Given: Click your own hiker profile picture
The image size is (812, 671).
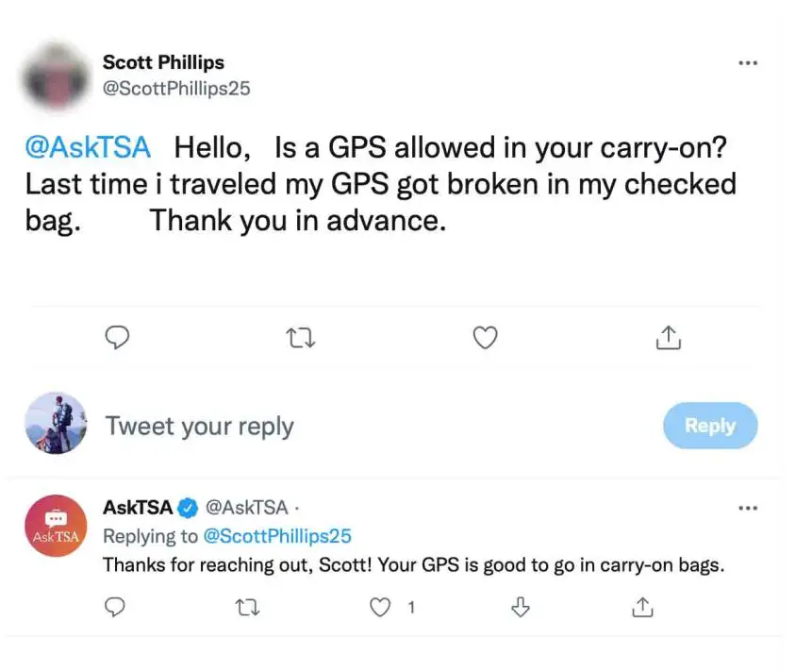Looking at the screenshot, I should 56,424.
